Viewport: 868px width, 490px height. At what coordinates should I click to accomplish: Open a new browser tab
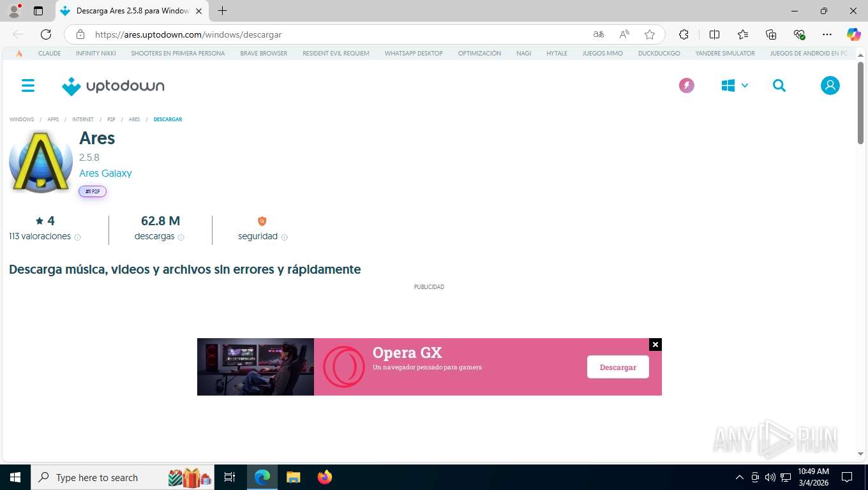pyautogui.click(x=222, y=11)
